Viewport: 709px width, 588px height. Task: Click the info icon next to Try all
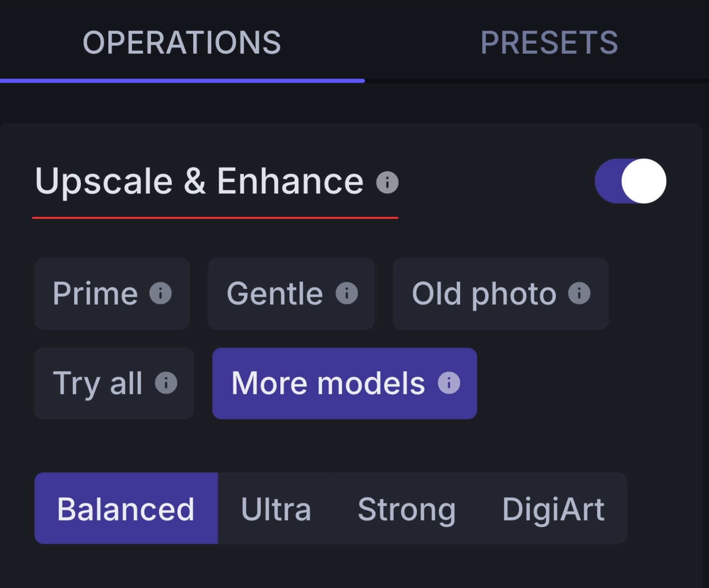coord(167,383)
